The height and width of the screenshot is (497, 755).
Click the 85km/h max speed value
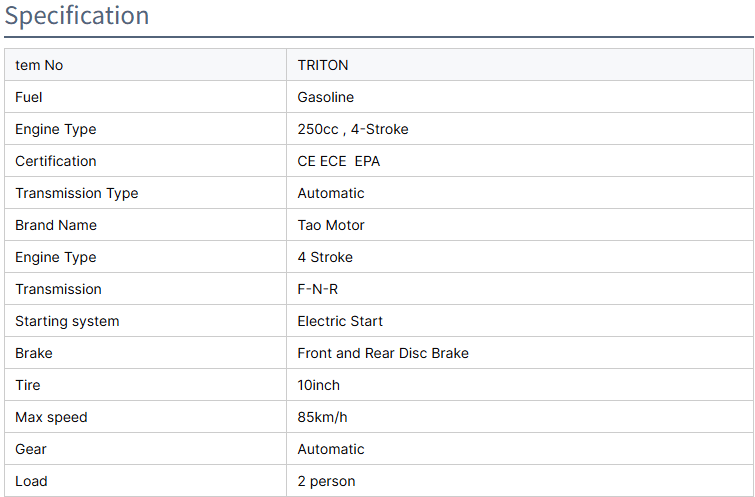click(x=323, y=417)
